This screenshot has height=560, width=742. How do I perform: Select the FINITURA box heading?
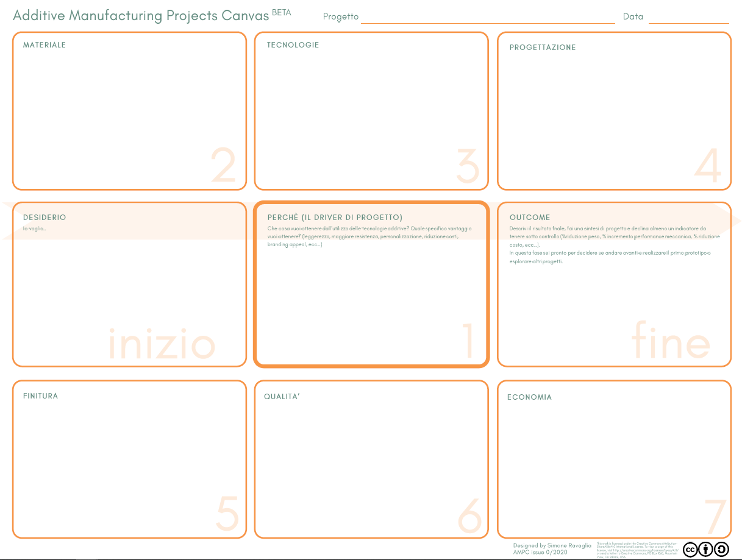point(40,396)
